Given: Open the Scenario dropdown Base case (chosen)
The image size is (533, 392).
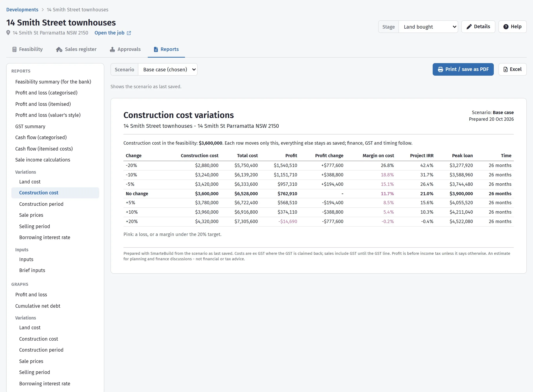Looking at the screenshot, I should (x=168, y=70).
